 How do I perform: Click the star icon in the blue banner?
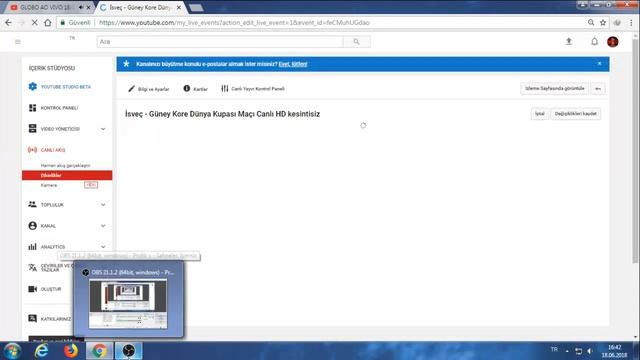point(127,64)
